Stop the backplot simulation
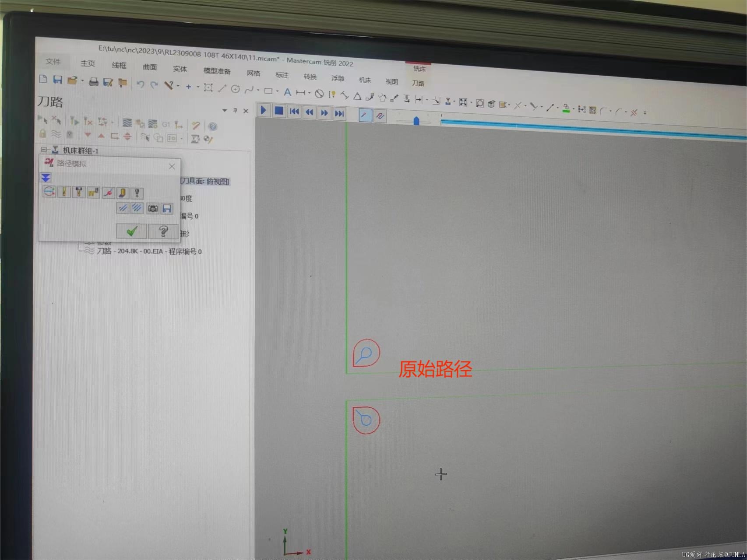 pyautogui.click(x=278, y=111)
